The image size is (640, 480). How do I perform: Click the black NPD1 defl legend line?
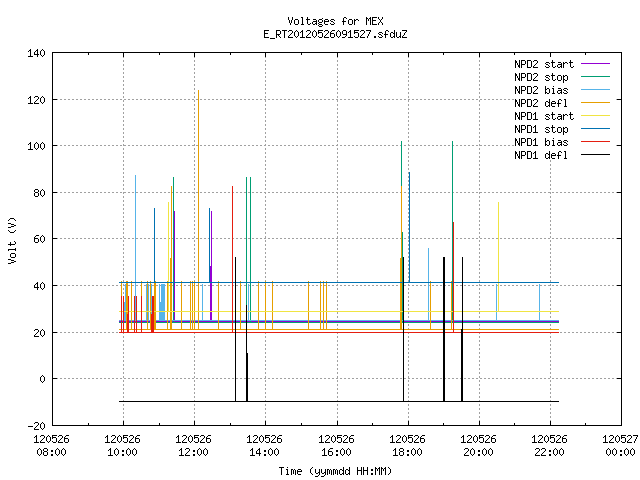(x=596, y=155)
